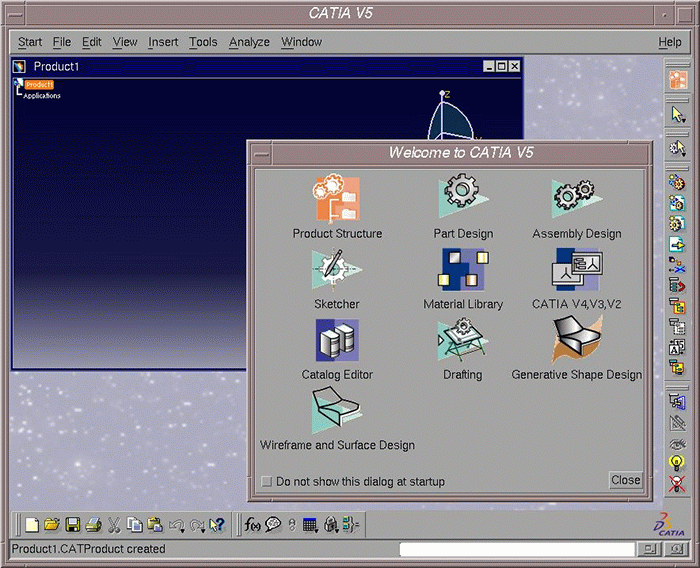Click first gear component icon in right toolbar
This screenshot has height=568, width=700.
click(x=677, y=183)
